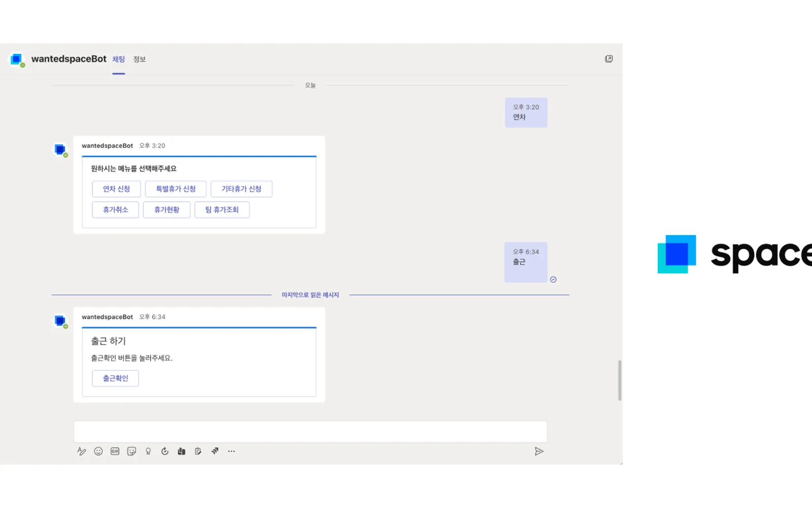Open the GIF picker
Viewport: 812px width, 508px height.
coord(115,451)
